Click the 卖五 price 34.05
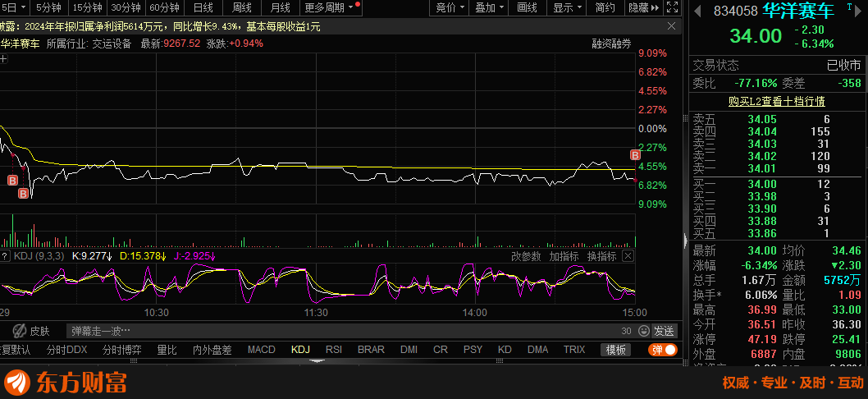Screen dimensions: 868x399 [761, 119]
